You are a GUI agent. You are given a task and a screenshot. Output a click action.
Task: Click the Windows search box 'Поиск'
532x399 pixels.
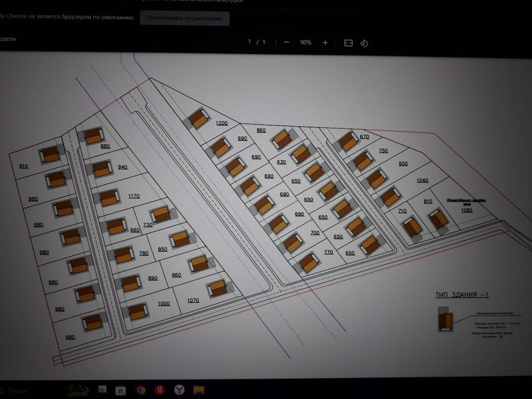(17, 391)
